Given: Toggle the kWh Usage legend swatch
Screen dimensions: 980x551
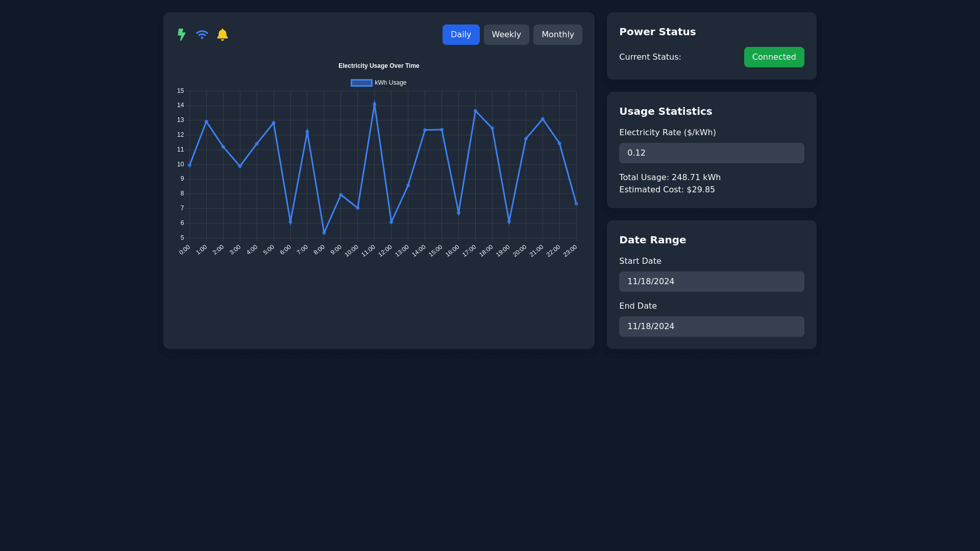Looking at the screenshot, I should [361, 83].
